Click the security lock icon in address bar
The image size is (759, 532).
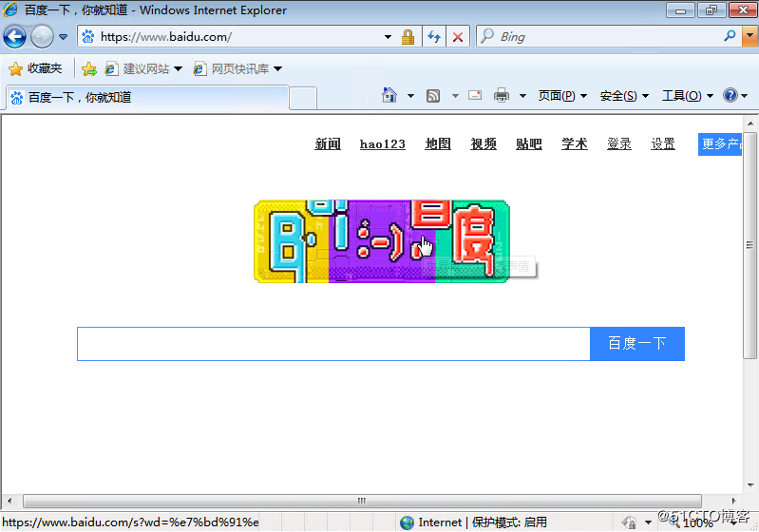pos(408,37)
